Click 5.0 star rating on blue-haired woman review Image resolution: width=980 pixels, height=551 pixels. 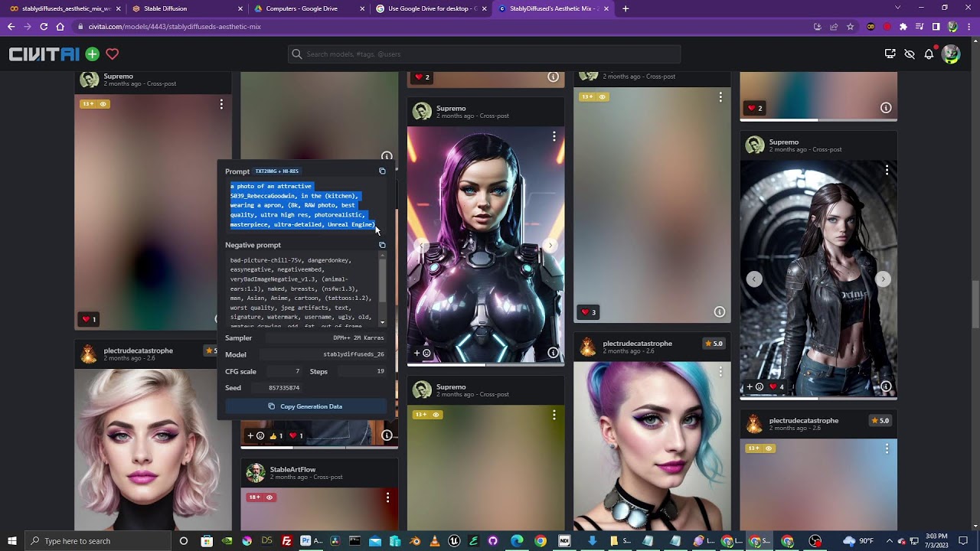714,344
